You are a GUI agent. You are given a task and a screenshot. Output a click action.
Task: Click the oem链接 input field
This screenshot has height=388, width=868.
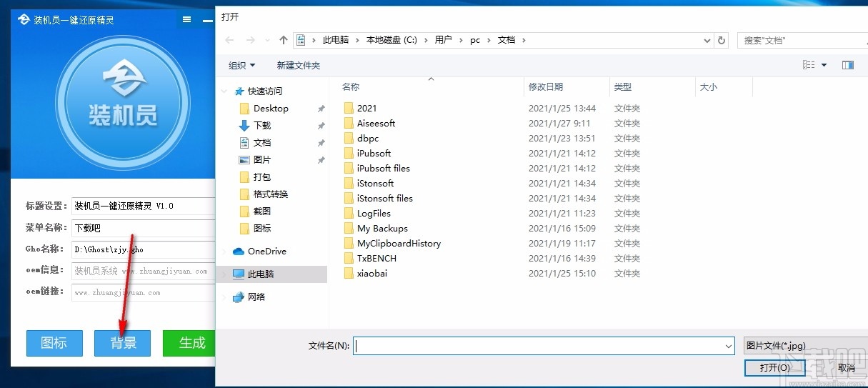(143, 292)
